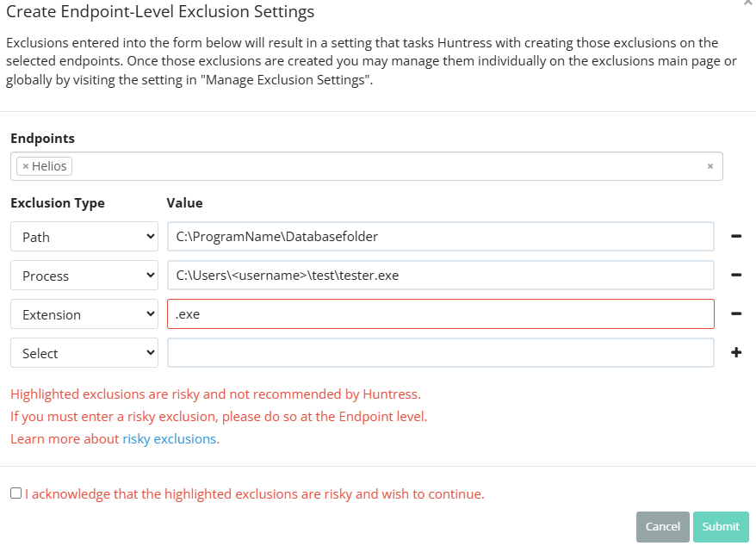Open the Path exclusion type dropdown
Viewport: 756px width, 552px height.
pos(84,237)
